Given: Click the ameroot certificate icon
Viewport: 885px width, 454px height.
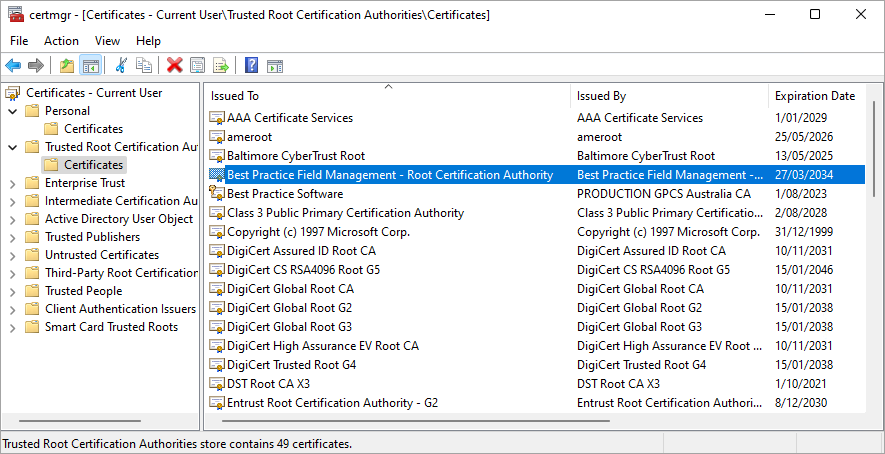Looking at the screenshot, I should tap(217, 137).
